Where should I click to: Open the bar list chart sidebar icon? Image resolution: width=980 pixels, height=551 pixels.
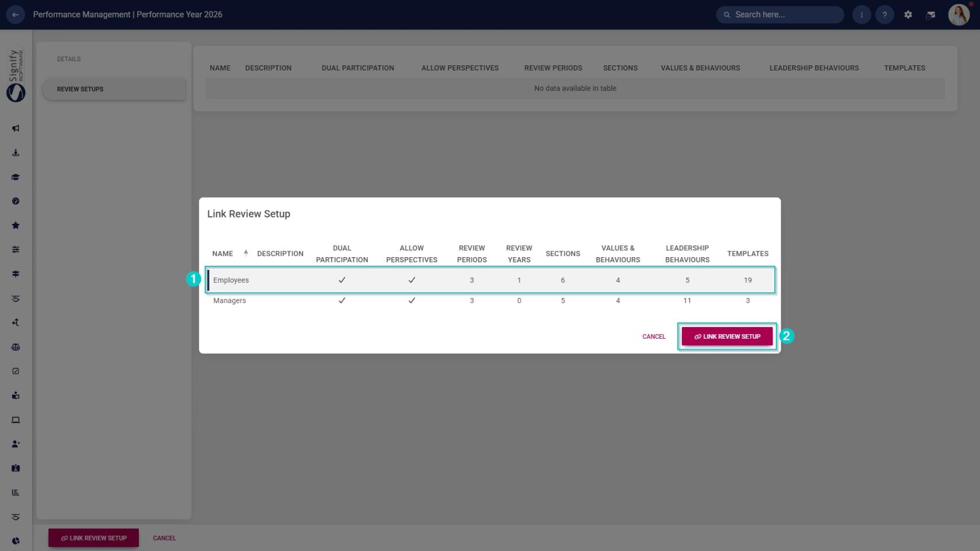tap(16, 492)
